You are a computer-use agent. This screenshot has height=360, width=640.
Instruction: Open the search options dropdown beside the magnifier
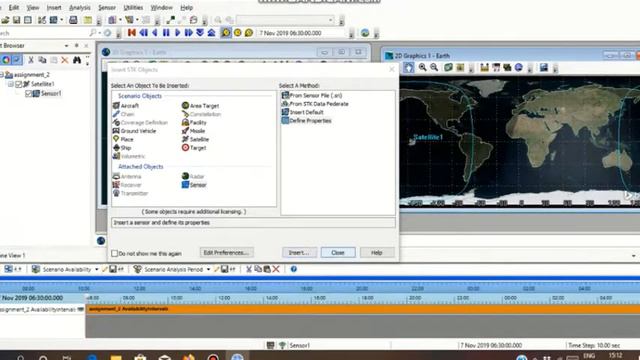coord(100,33)
